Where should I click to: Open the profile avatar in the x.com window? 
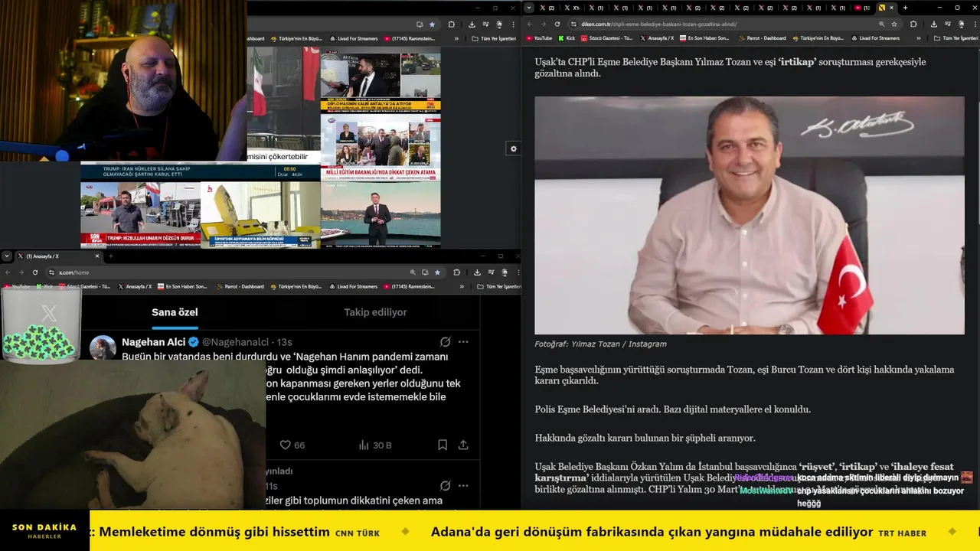504,272
